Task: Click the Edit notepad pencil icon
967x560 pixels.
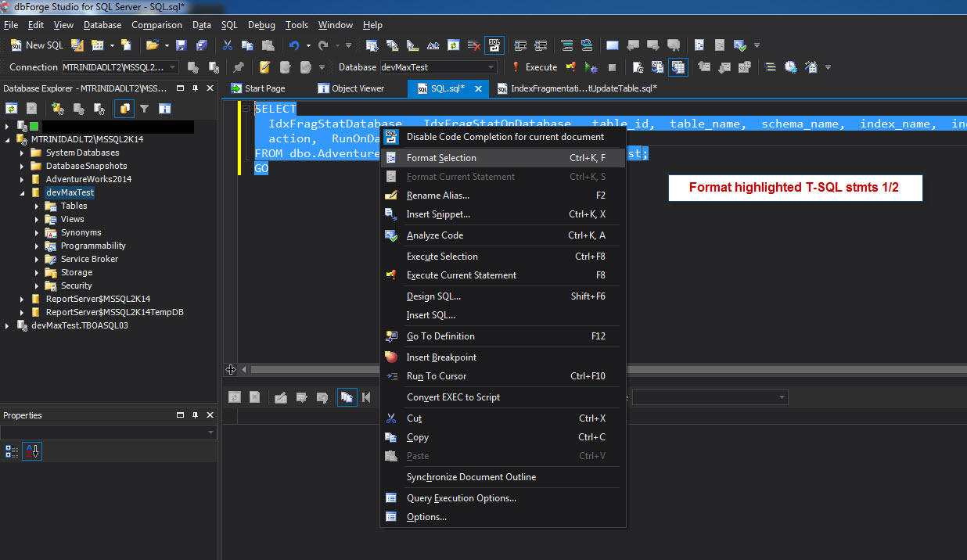Action: coord(265,67)
